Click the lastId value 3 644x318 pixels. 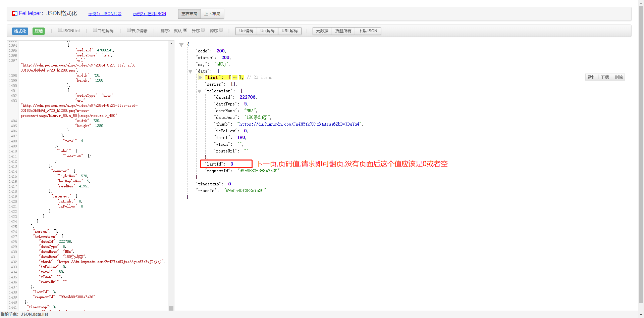[232, 164]
